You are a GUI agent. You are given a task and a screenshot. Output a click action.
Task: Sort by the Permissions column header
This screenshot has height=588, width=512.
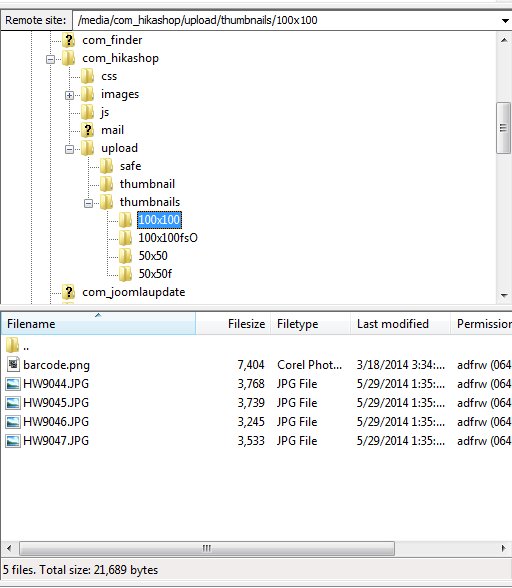click(481, 324)
